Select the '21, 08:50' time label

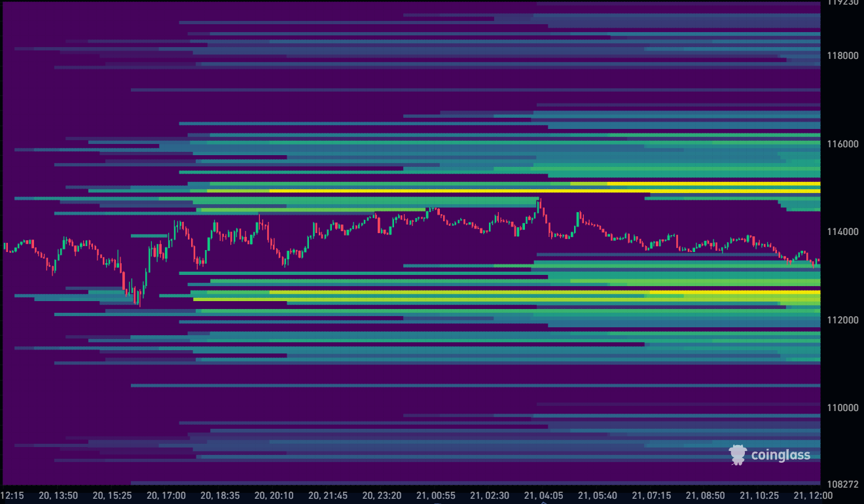pyautogui.click(x=705, y=495)
